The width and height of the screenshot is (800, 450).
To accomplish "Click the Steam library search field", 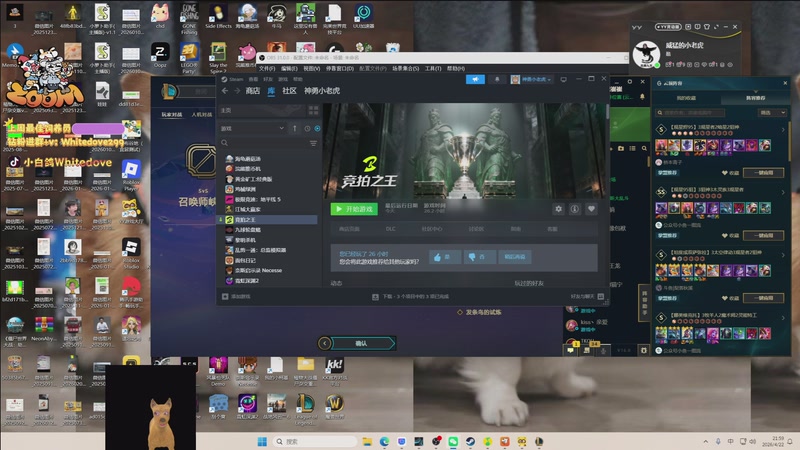I will (x=264, y=143).
